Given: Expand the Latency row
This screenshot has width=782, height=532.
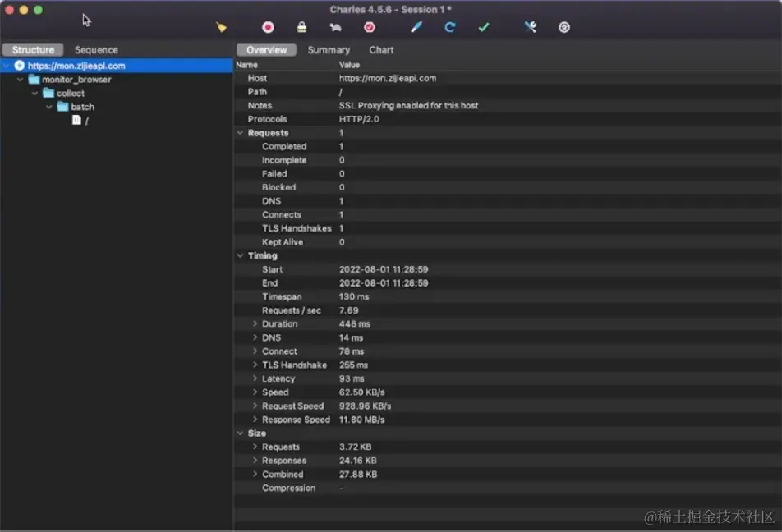Looking at the screenshot, I should click(x=255, y=378).
